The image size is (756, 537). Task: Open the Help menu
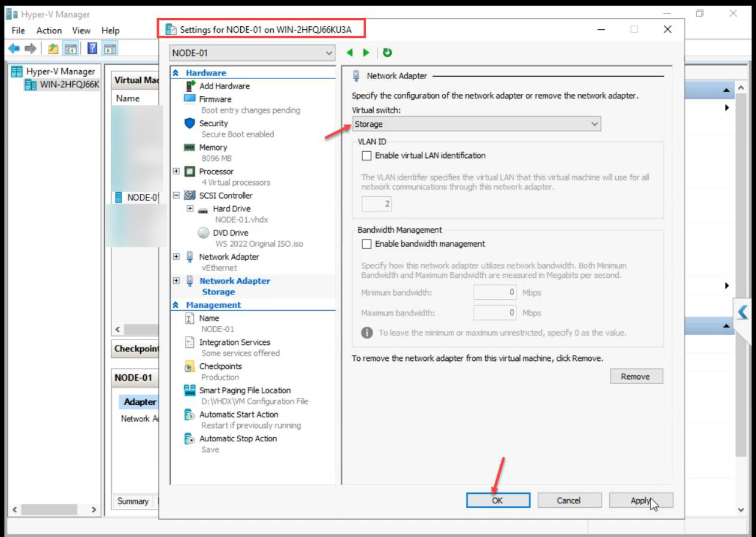110,31
